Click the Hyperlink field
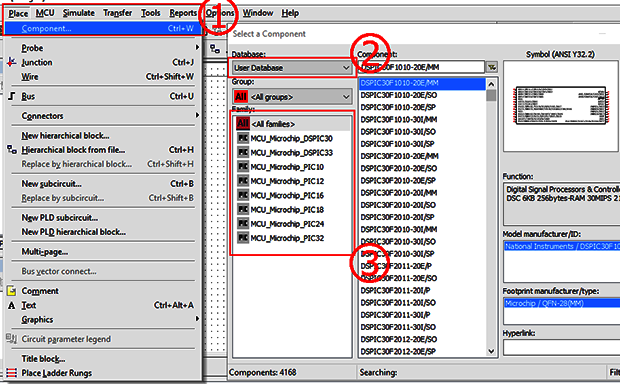 (x=561, y=348)
